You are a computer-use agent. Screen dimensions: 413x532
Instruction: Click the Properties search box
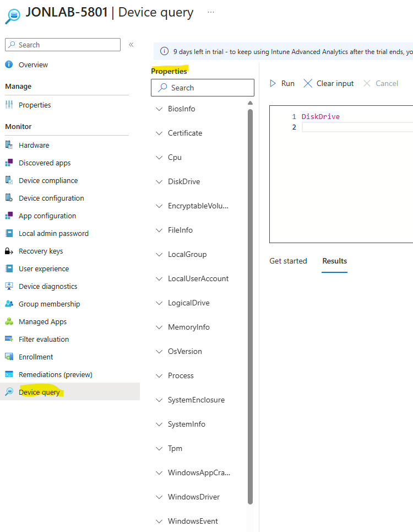point(203,88)
